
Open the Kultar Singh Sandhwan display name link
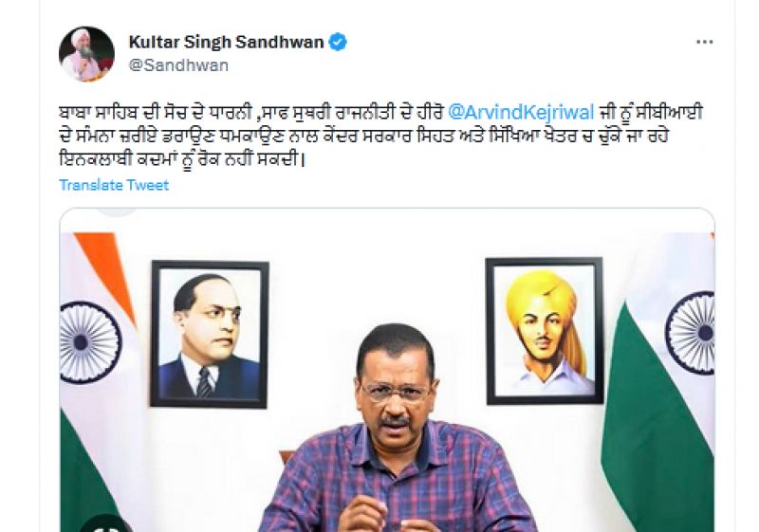point(226,42)
